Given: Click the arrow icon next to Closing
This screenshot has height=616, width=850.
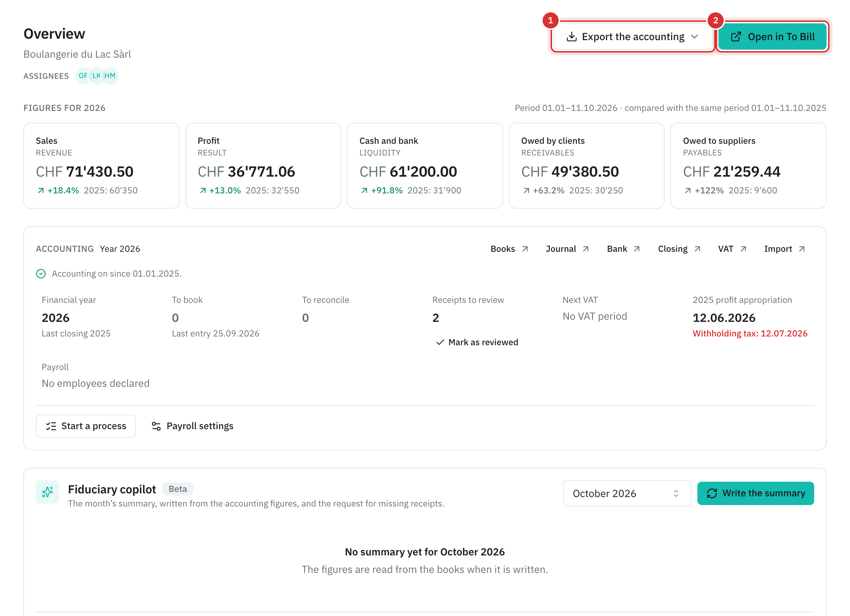Looking at the screenshot, I should (x=697, y=249).
